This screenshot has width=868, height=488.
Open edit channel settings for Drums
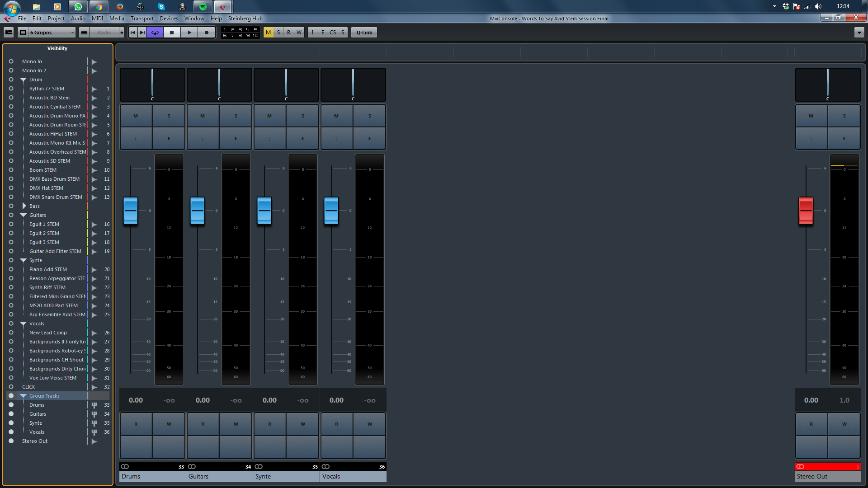point(169,139)
